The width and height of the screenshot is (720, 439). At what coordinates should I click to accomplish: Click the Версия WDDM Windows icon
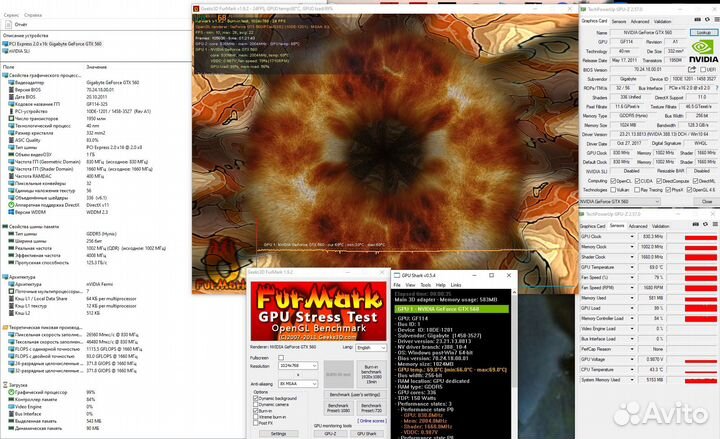(x=11, y=212)
